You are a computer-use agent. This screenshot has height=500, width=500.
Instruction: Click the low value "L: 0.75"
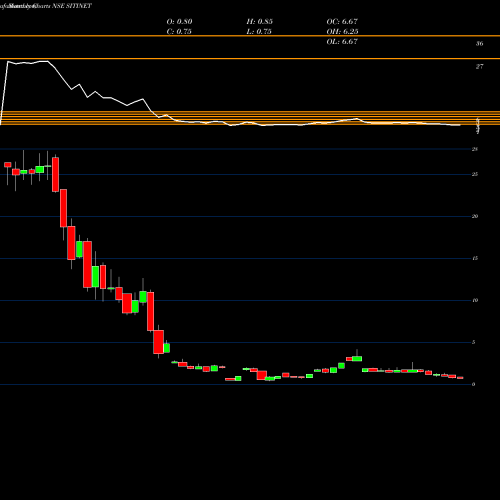point(259,31)
